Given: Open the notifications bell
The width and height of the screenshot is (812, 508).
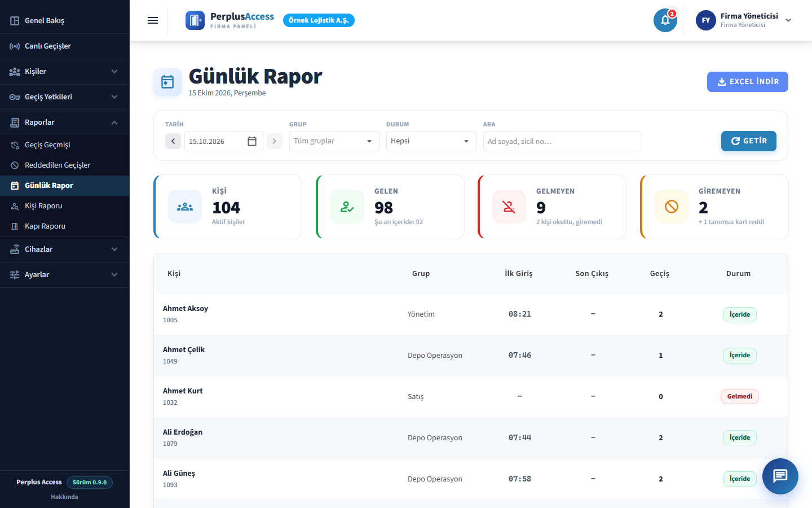Looking at the screenshot, I should click(x=665, y=20).
